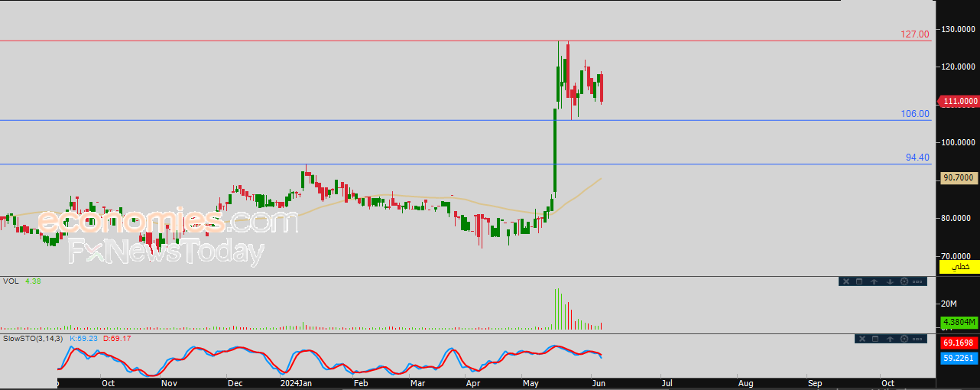Select the 94.40 blue support line
The width and height of the screenshot is (980, 390).
pos(466,164)
